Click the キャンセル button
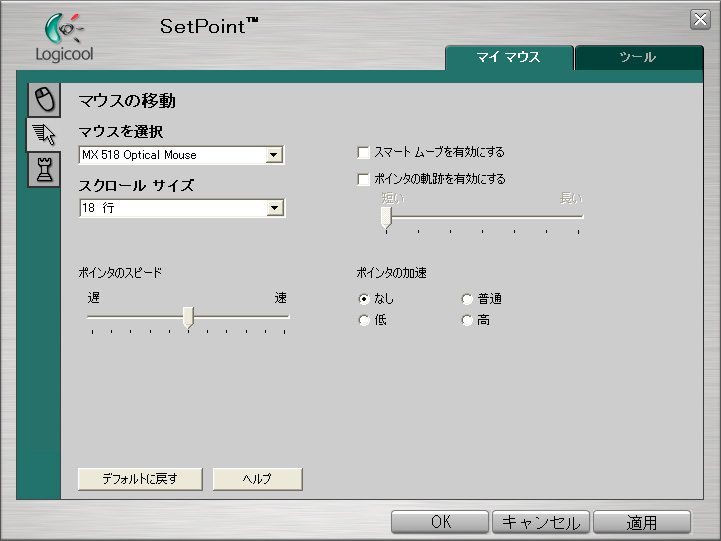 coord(541,522)
